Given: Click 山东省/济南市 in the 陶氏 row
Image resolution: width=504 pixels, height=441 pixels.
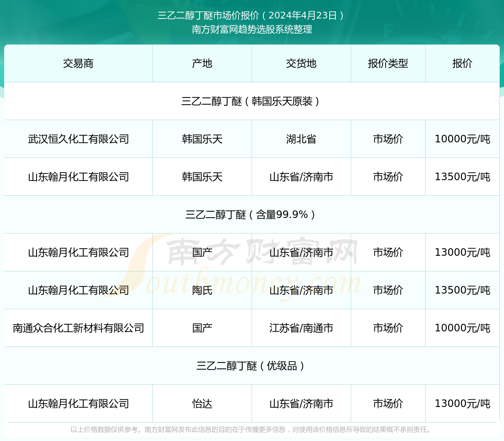Looking at the screenshot, I should 301,290.
